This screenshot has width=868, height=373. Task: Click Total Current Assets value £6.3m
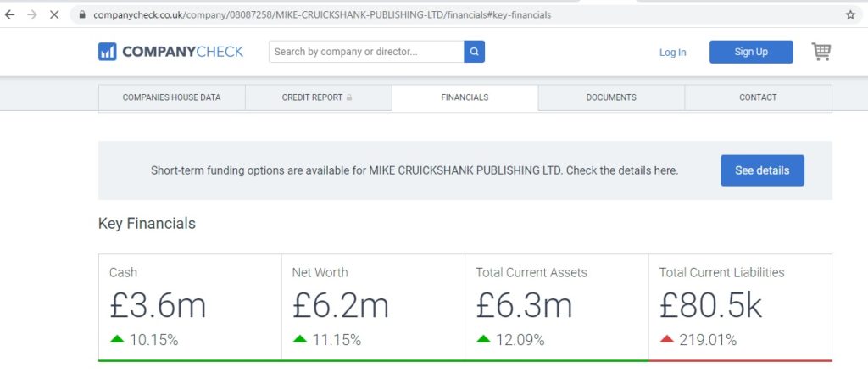pyautogui.click(x=524, y=305)
